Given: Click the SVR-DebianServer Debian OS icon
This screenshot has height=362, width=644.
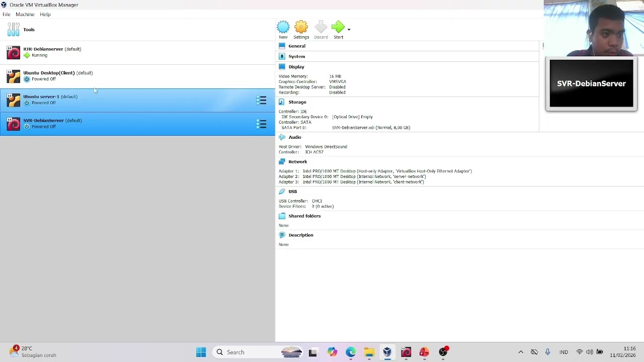Looking at the screenshot, I should pyautogui.click(x=14, y=124).
